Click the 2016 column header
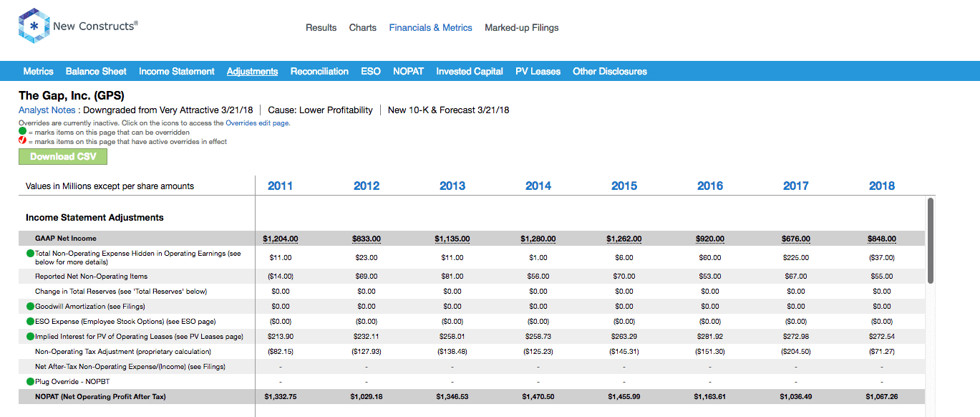The image size is (980, 417). 709,186
